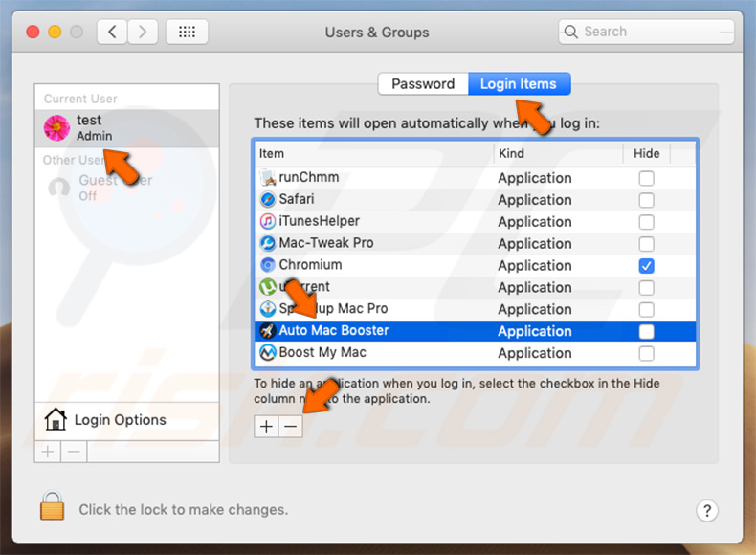Click the Safari compass icon

pos(268,199)
